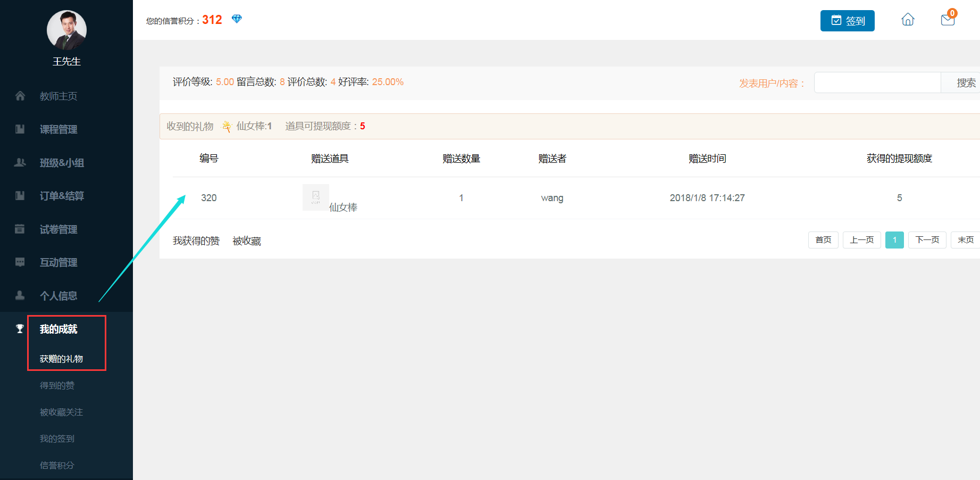This screenshot has width=980, height=480.
Task: Click the blue diamond icon beside credit score
Action: 237,19
